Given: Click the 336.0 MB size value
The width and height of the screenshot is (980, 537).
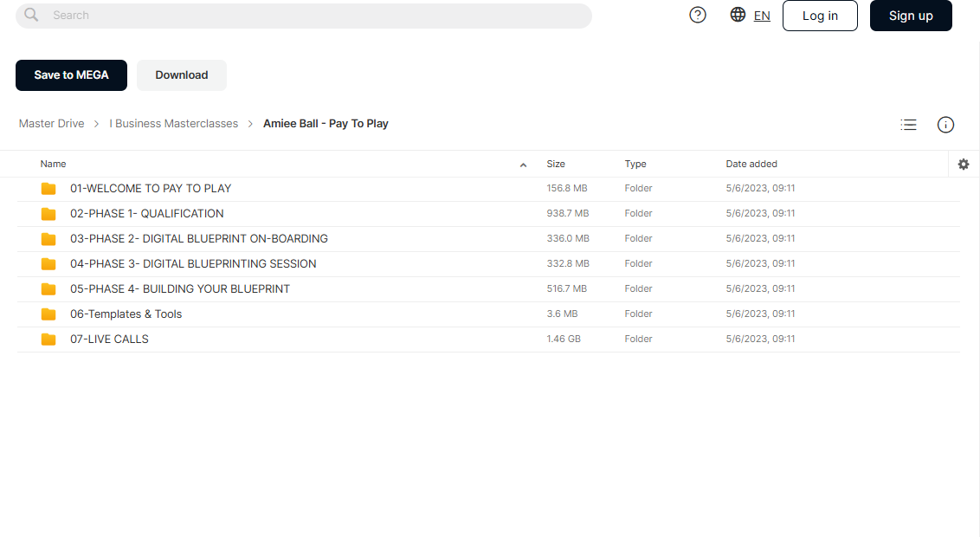Looking at the screenshot, I should click(x=568, y=238).
